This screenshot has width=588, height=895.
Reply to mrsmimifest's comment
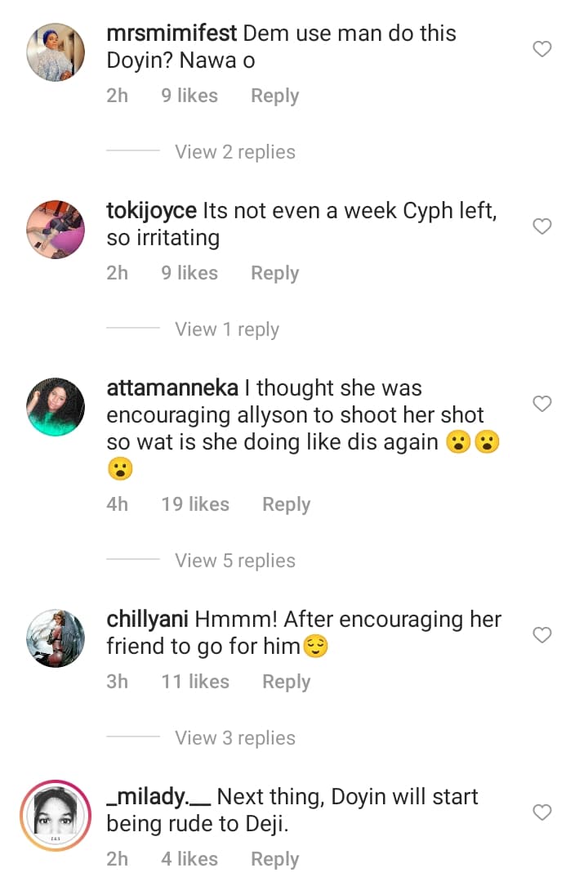[274, 96]
